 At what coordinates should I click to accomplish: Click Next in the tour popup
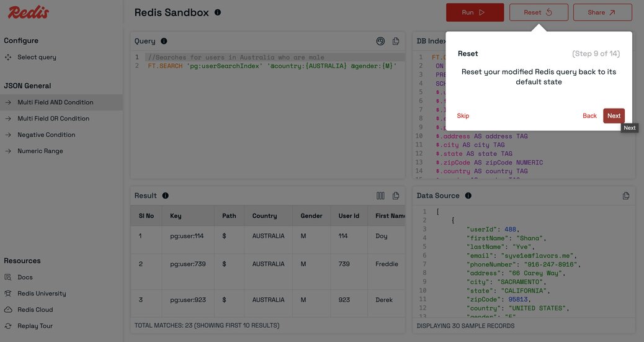tap(614, 116)
